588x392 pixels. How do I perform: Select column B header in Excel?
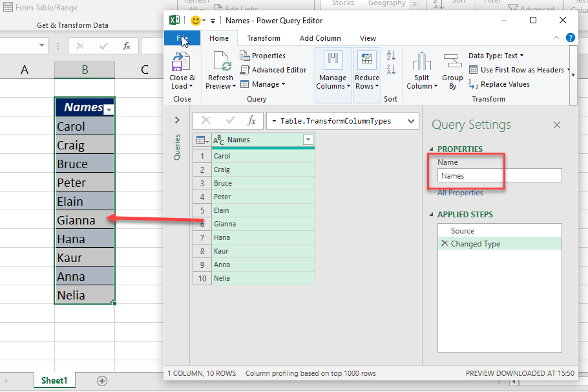(x=85, y=69)
